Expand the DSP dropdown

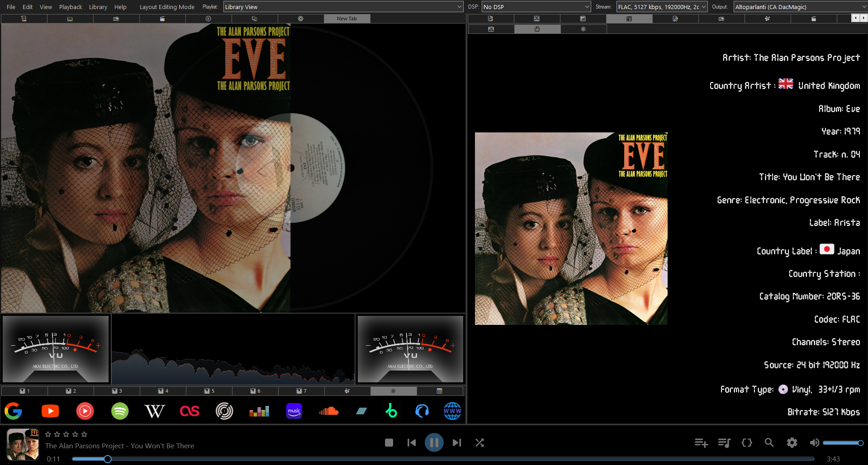click(536, 7)
